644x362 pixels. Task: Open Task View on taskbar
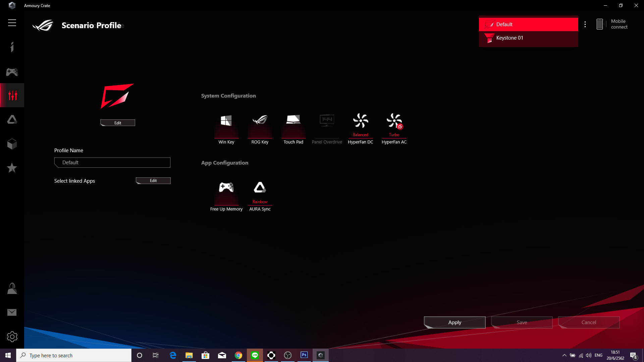click(x=156, y=355)
